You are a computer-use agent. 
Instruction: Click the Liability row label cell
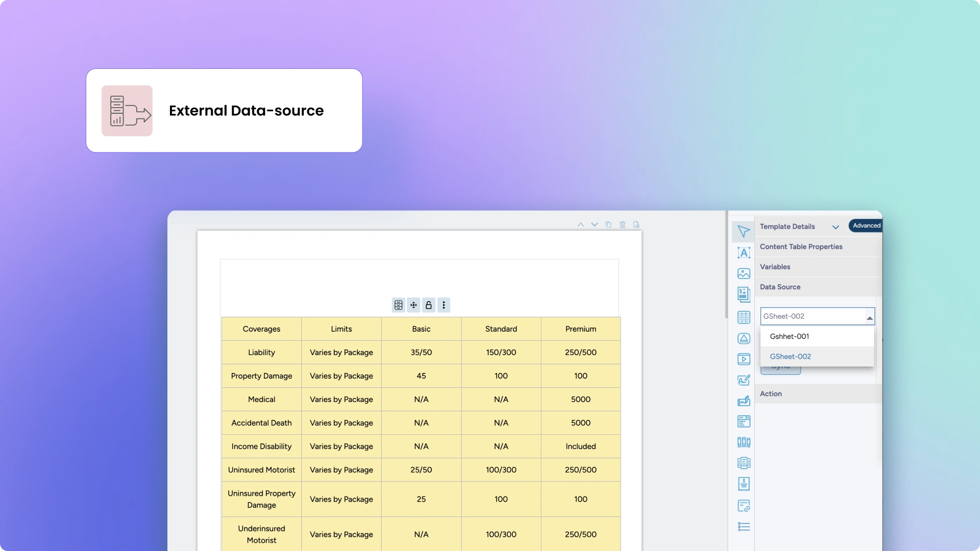tap(261, 353)
